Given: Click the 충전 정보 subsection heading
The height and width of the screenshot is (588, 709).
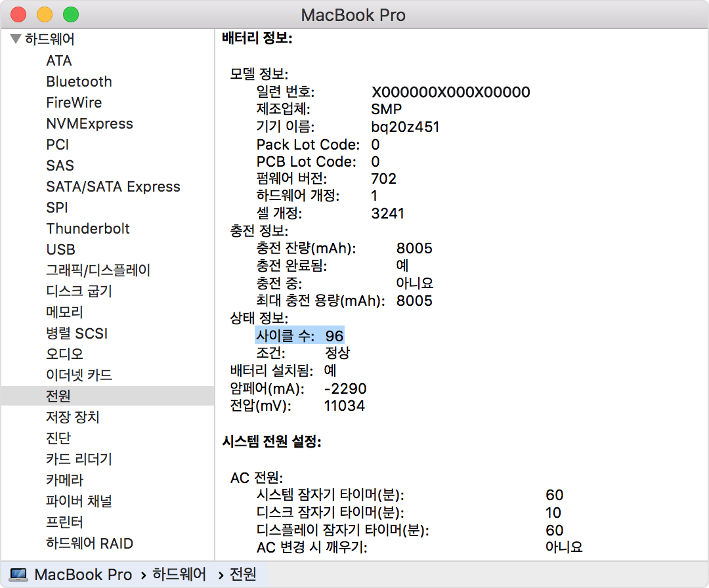Looking at the screenshot, I should click(259, 231).
